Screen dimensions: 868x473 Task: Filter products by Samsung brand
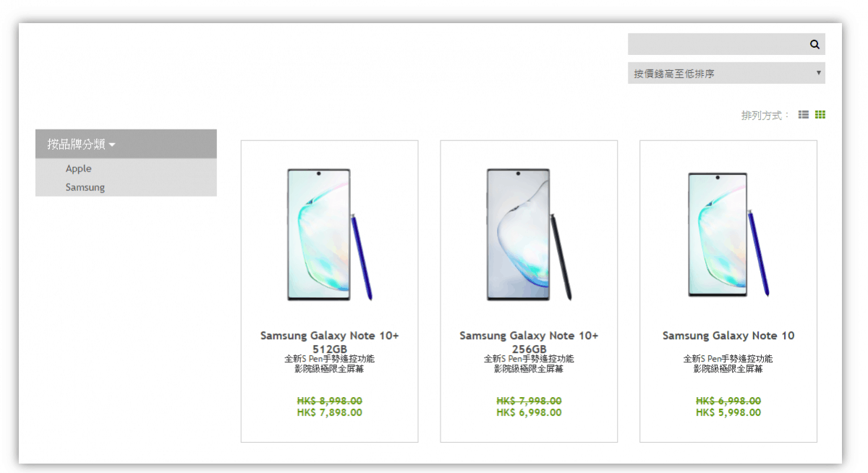(85, 187)
